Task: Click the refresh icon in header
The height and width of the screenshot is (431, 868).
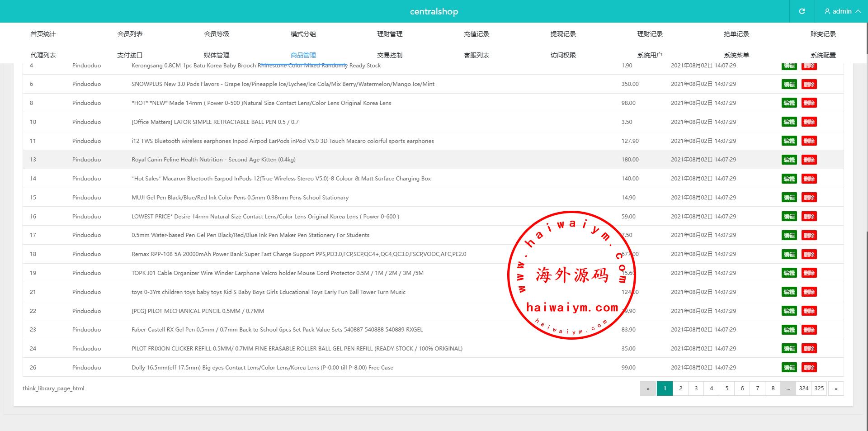Action: click(x=802, y=11)
